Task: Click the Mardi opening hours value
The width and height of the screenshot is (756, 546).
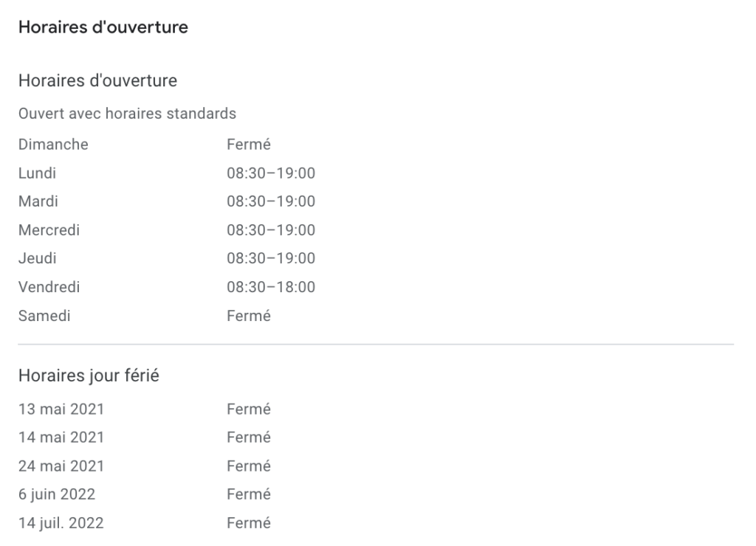Action: coord(271,201)
